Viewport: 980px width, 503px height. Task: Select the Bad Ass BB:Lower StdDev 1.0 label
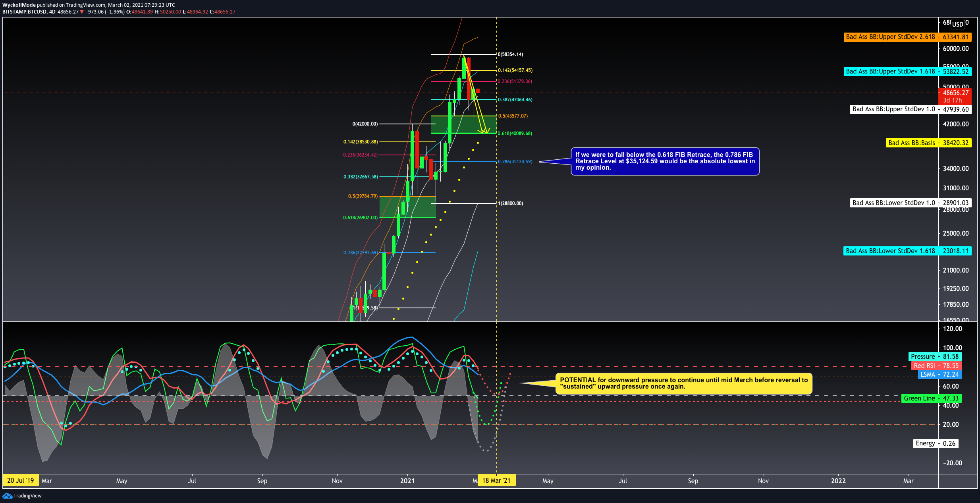pos(894,203)
